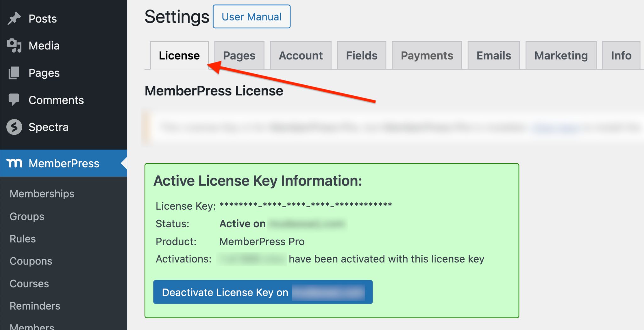Click the 'Product:' label
The width and height of the screenshot is (644, 330).
click(176, 242)
